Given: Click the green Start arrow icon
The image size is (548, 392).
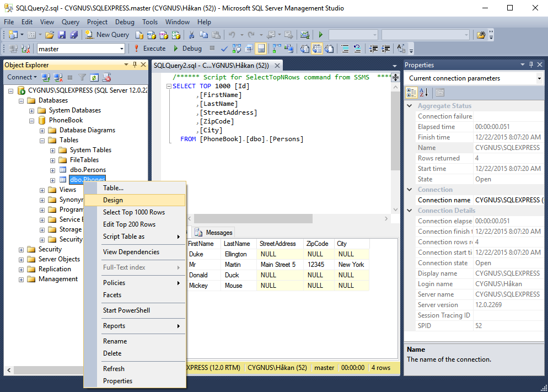Looking at the screenshot, I should pyautogui.click(x=320, y=35).
